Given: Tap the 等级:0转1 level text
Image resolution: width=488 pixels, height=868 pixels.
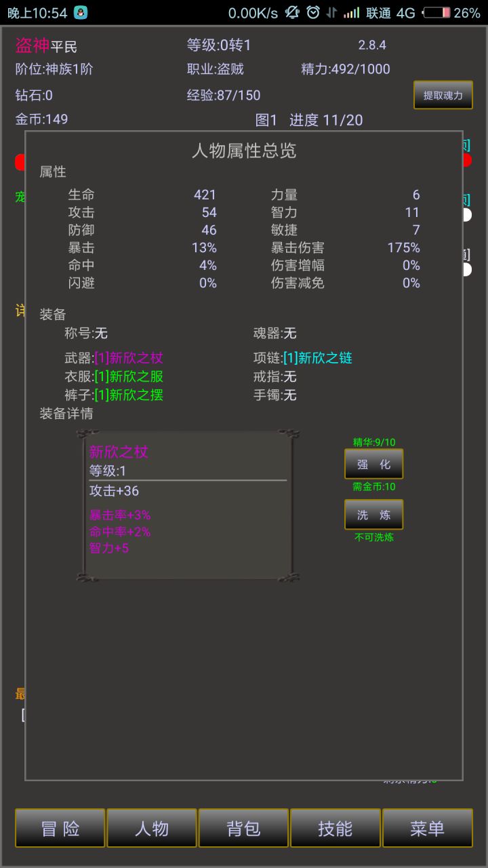Looking at the screenshot, I should [219, 45].
